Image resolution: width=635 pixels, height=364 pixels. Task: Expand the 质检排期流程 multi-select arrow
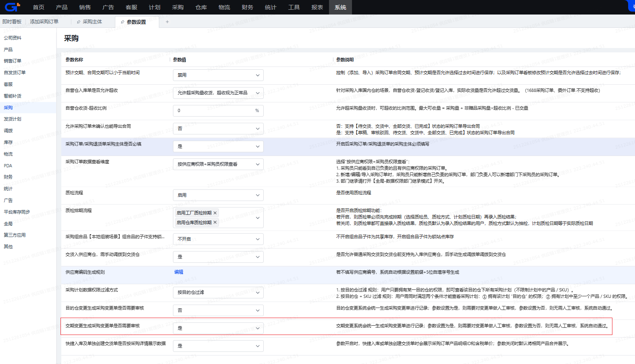258,218
